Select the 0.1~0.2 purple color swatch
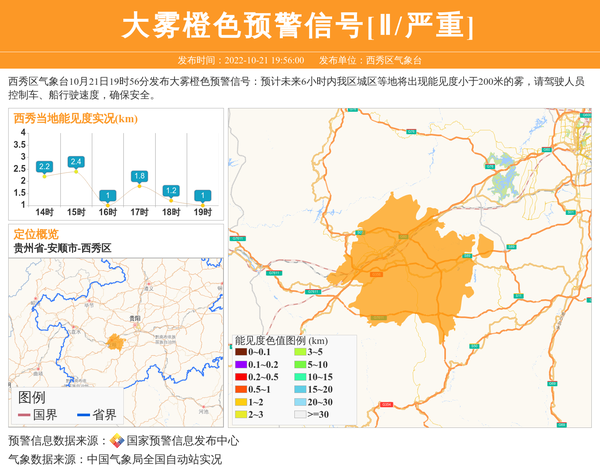This screenshot has height=471, width=600. (x=241, y=364)
